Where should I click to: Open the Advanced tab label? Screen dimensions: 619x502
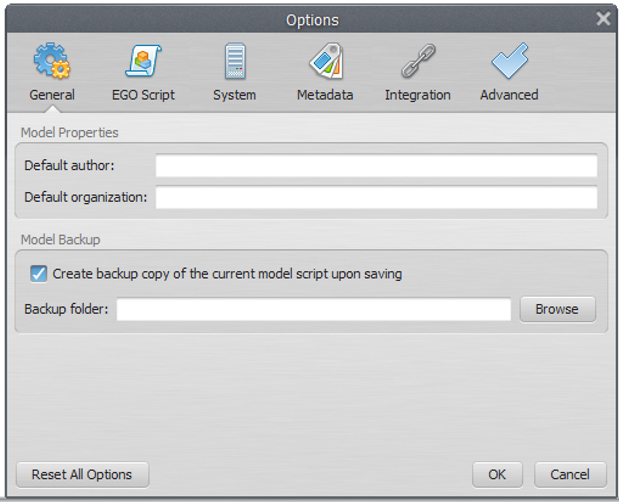[x=509, y=95]
